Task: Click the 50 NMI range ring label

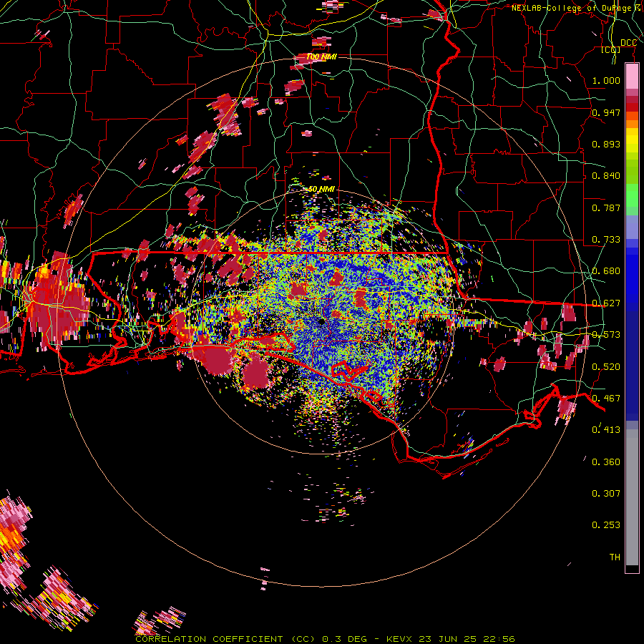Action: click(x=321, y=189)
